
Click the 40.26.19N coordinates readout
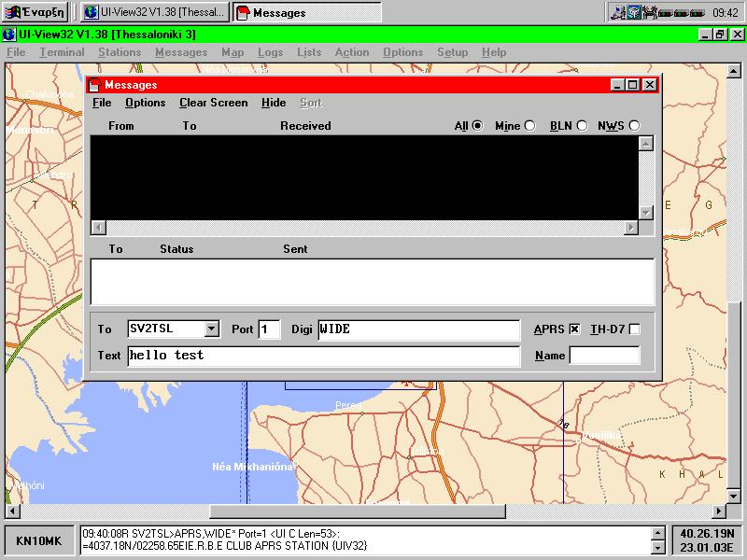pos(707,534)
